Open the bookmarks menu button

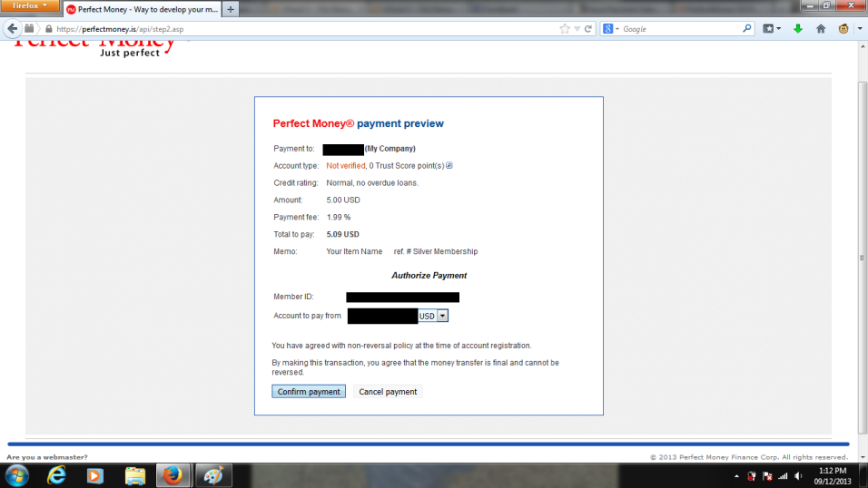tap(772, 29)
